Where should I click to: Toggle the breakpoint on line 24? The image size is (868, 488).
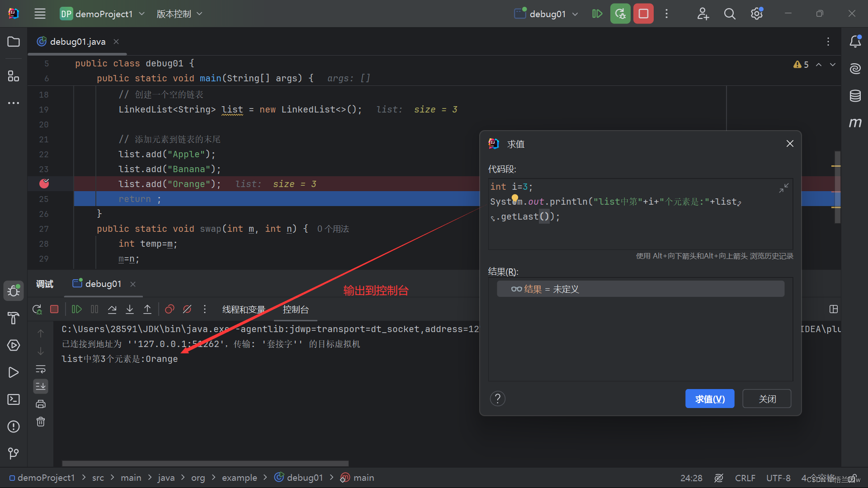(x=44, y=183)
